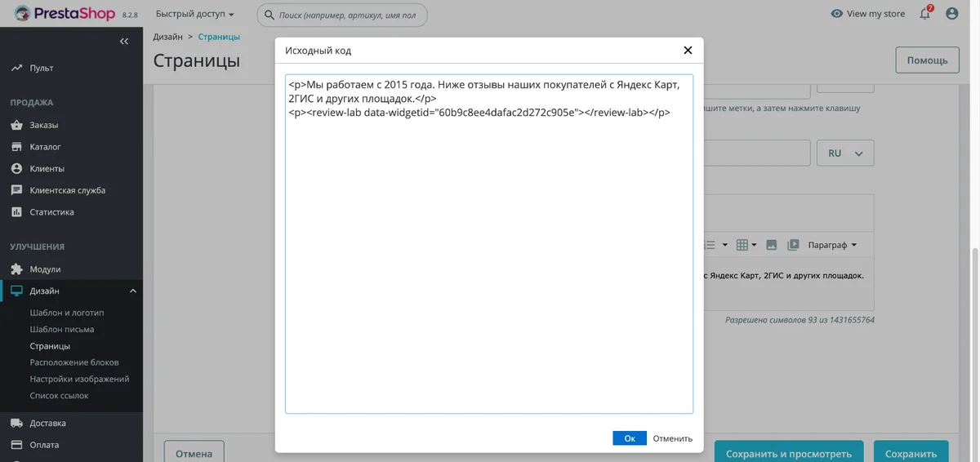Image resolution: width=980 pixels, height=462 pixels.
Task: Click the Помощь button
Action: tap(927, 60)
